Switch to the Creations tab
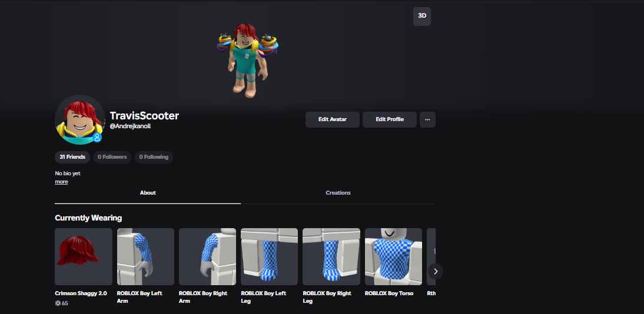 coord(338,193)
